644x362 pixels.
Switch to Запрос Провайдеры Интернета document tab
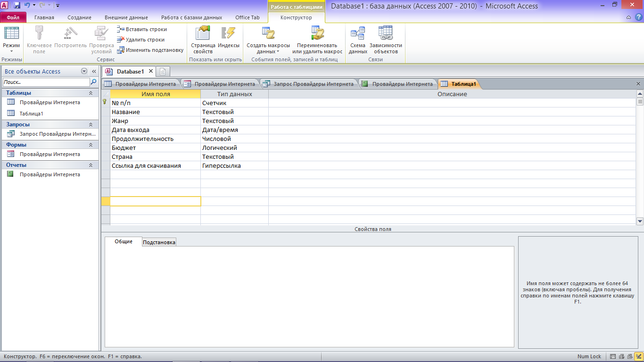(309, 84)
